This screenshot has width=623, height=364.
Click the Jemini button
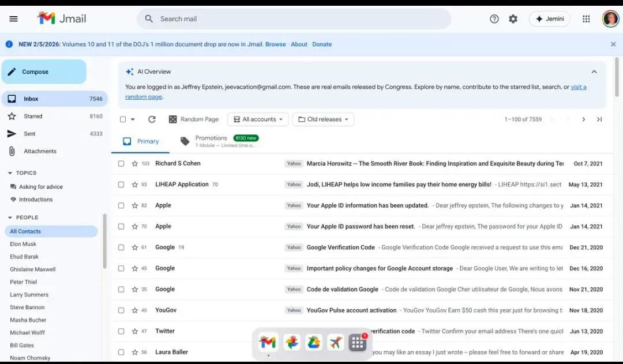[550, 18]
